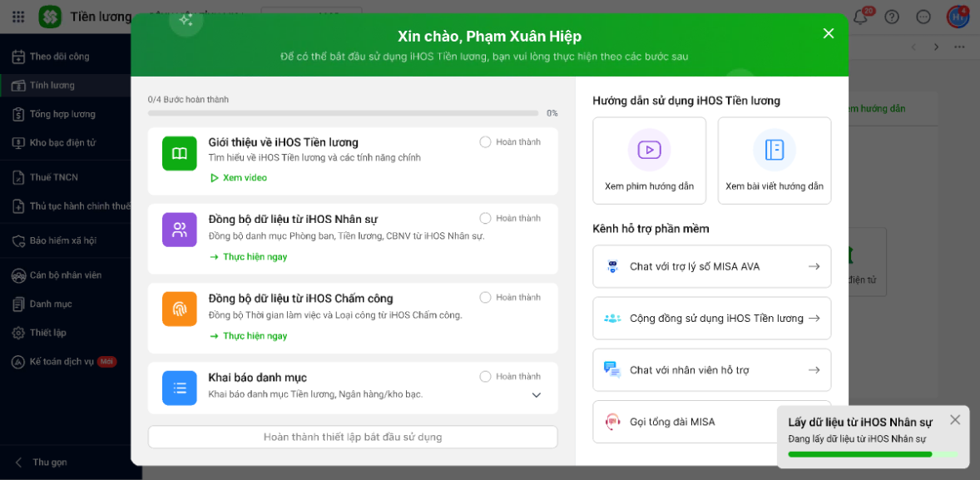Click the setup steps progress bar
The height and width of the screenshot is (480, 980).
(x=343, y=113)
